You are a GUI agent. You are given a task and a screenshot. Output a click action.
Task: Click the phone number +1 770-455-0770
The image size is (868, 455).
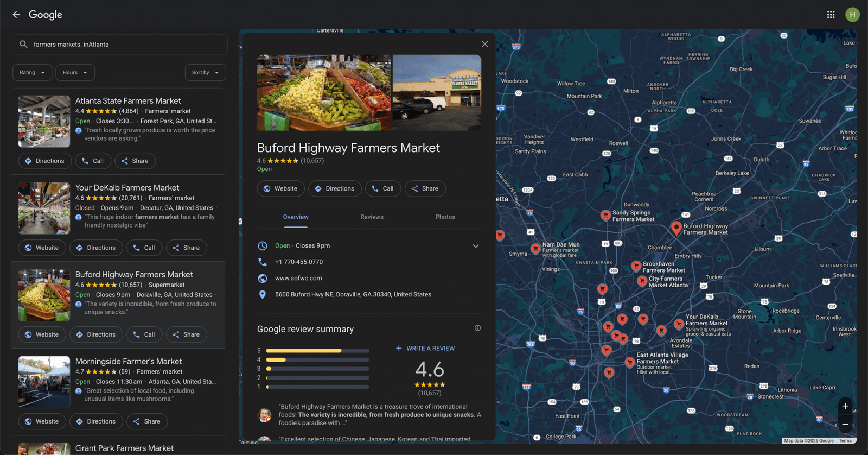click(299, 262)
